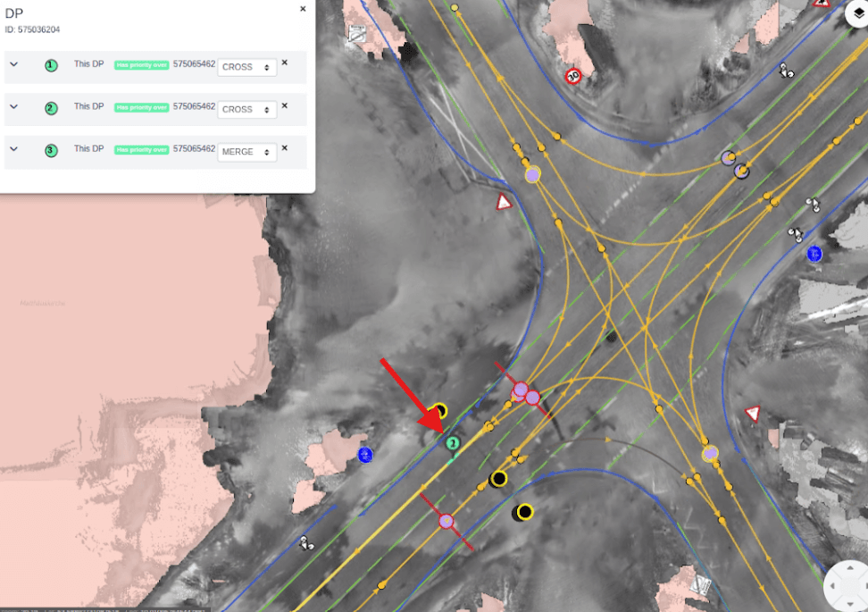The height and width of the screenshot is (612, 868).
Task: Select the right purple node on upper red bar
Action: click(532, 398)
